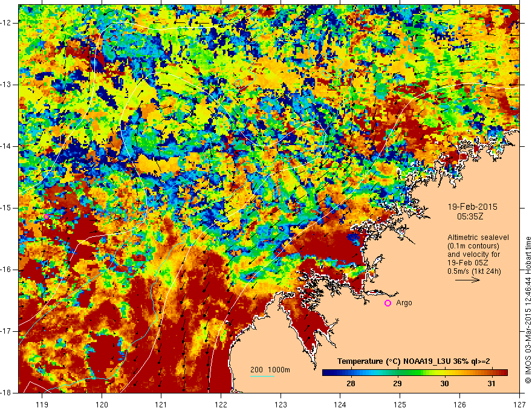Click the latitude axis label '-13'
This screenshot has height=411, width=532.
click(7, 85)
